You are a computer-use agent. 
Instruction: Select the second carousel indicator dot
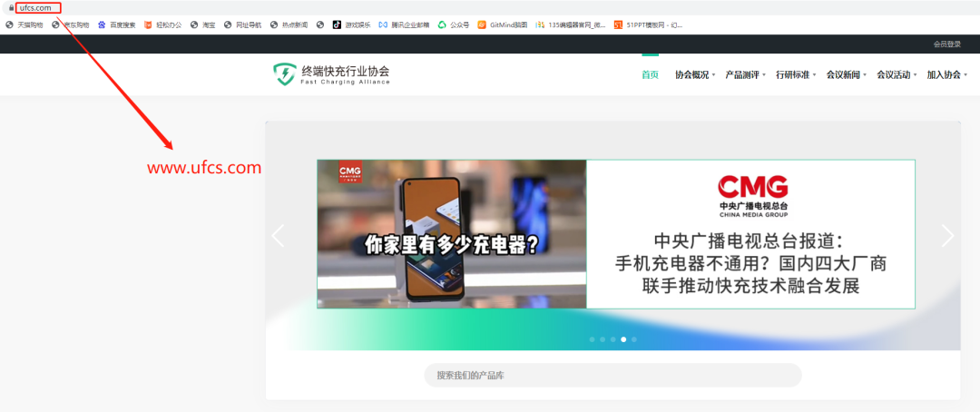[603, 339]
